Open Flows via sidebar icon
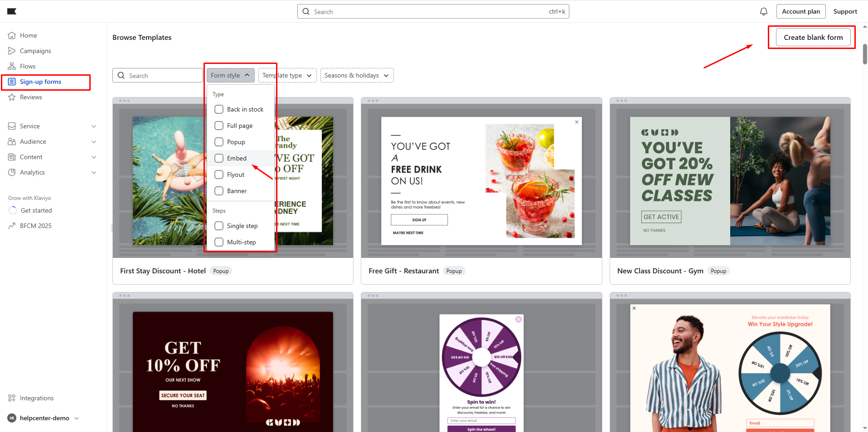Viewport: 868px width, 432px height. [x=12, y=66]
